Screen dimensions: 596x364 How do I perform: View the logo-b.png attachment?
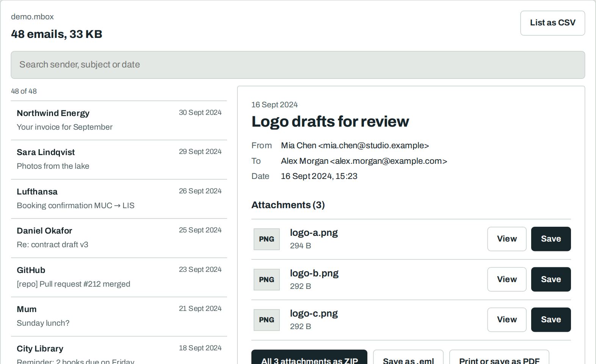[x=507, y=279]
